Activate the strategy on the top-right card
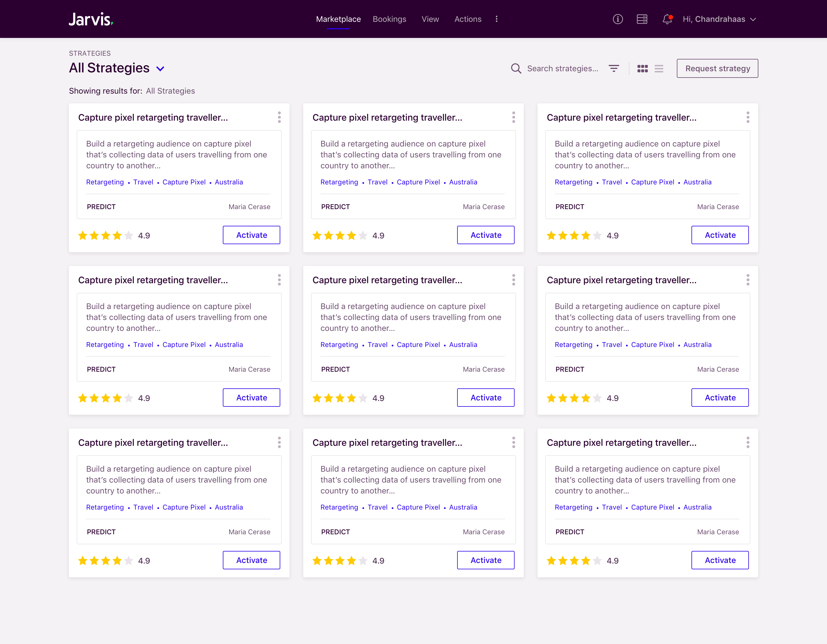 point(720,235)
